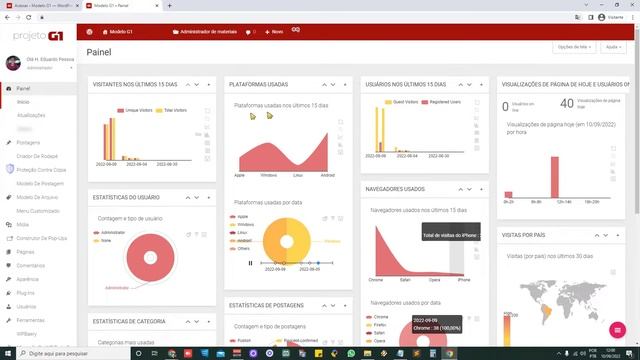Move Visitantes nos últimos 15 dias widget up
This screenshot has height=360, width=640.
188,84
